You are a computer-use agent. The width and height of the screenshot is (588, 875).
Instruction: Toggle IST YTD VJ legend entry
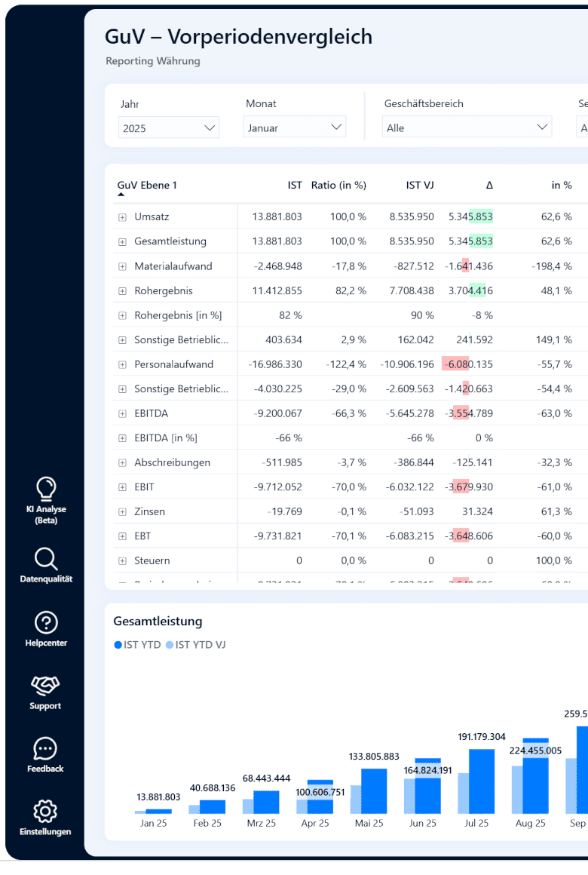click(x=196, y=644)
